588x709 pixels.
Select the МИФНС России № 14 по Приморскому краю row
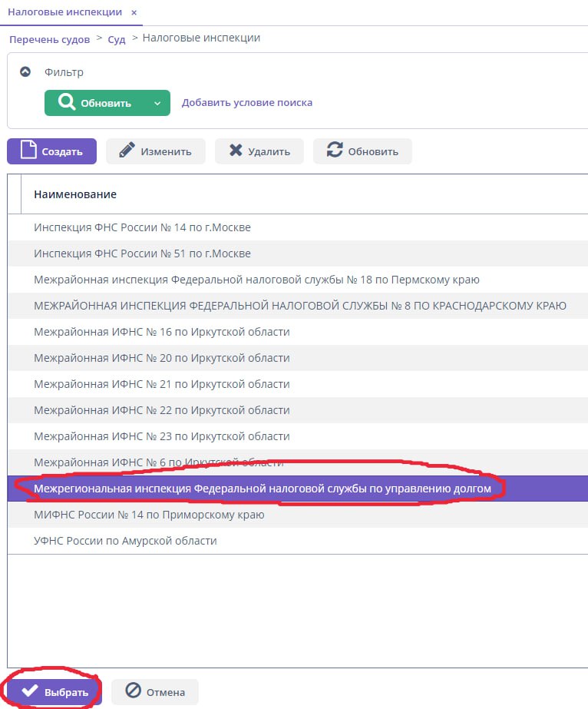click(149, 515)
